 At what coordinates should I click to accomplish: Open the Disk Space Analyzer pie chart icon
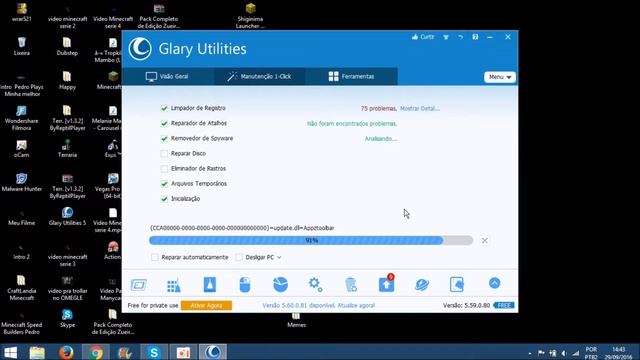(280, 284)
